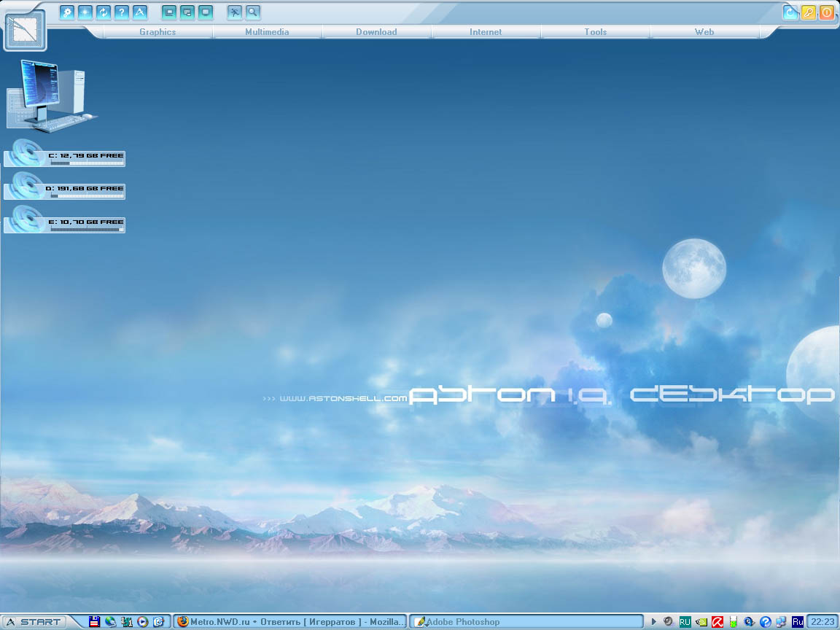Click the START button
840x630 pixels.
point(34,622)
